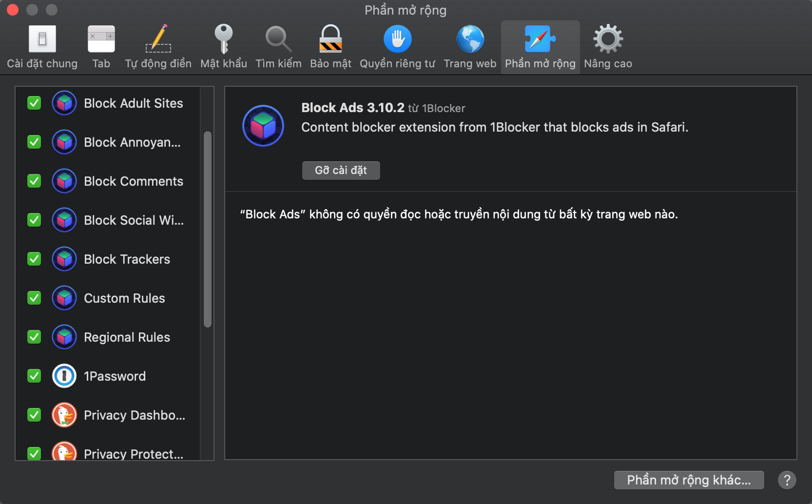Click the Block Ads 3.10.2 title
Image resolution: width=812 pixels, height=504 pixels.
tap(353, 108)
